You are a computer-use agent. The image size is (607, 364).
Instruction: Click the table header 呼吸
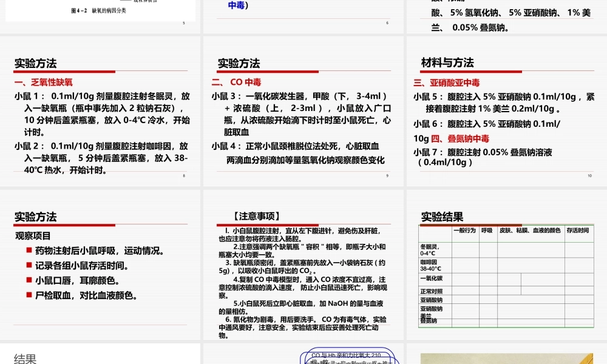coord(487,231)
